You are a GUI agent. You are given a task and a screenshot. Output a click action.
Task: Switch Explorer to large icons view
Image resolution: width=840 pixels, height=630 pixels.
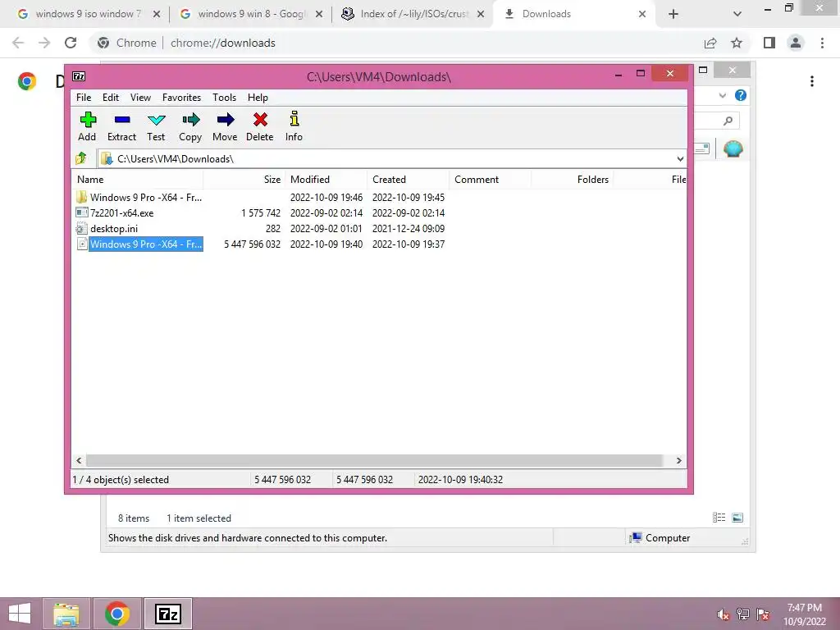click(x=737, y=517)
